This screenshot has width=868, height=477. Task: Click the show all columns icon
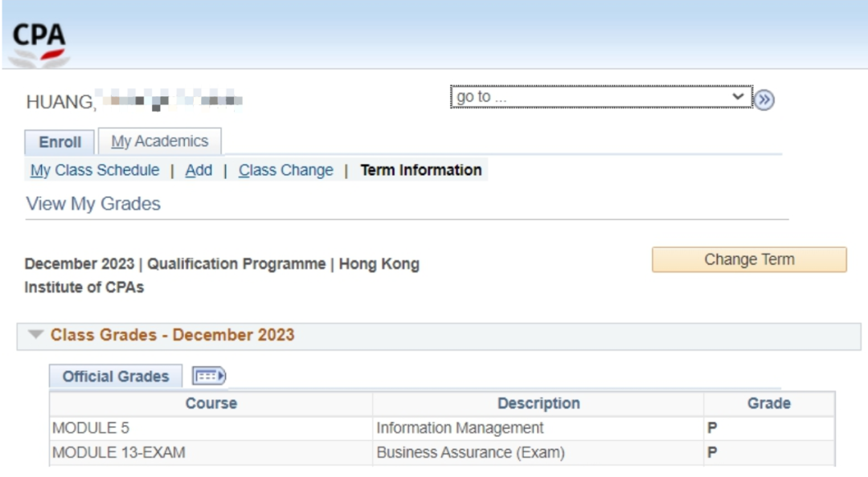click(209, 377)
